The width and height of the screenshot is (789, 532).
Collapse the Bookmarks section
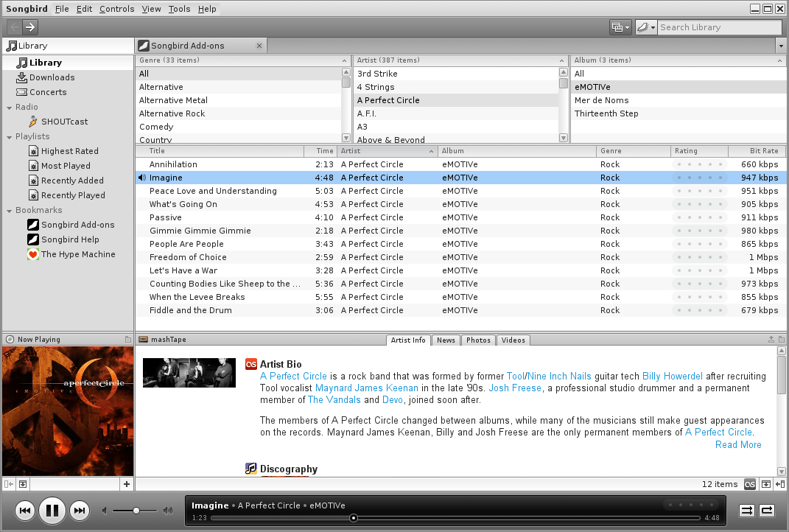[x=9, y=211]
